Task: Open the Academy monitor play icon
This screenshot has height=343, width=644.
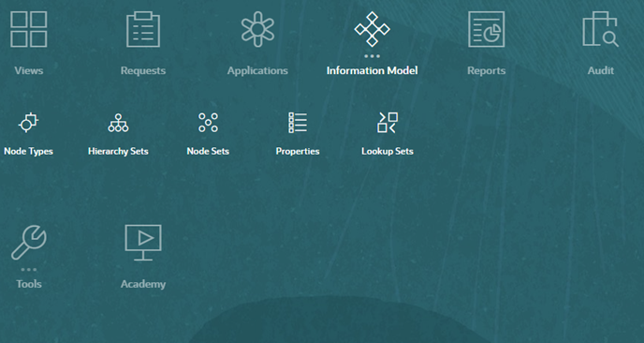Action: click(143, 242)
